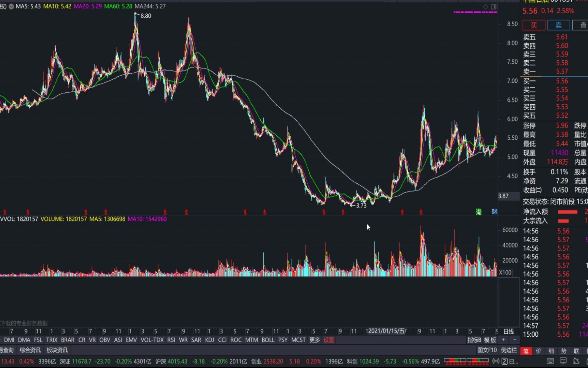Click the 买一 bid price 5.56
The width and height of the screenshot is (588, 368).
[562, 81]
